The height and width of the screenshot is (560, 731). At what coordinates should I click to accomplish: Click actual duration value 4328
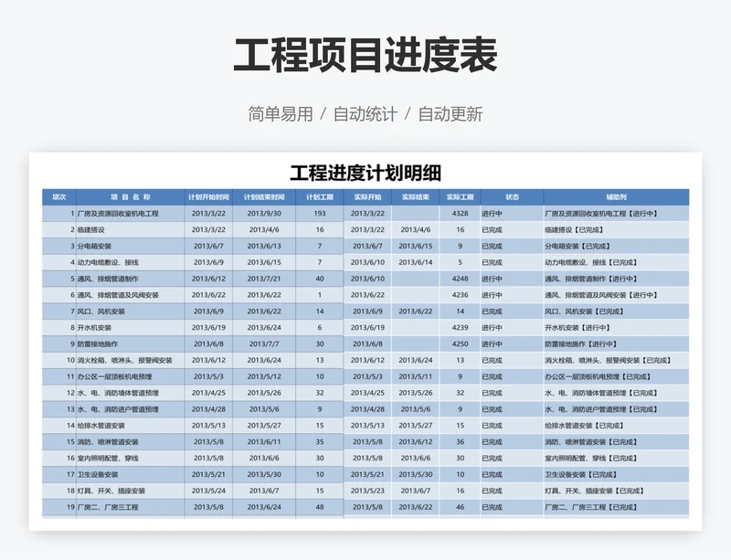pos(460,214)
